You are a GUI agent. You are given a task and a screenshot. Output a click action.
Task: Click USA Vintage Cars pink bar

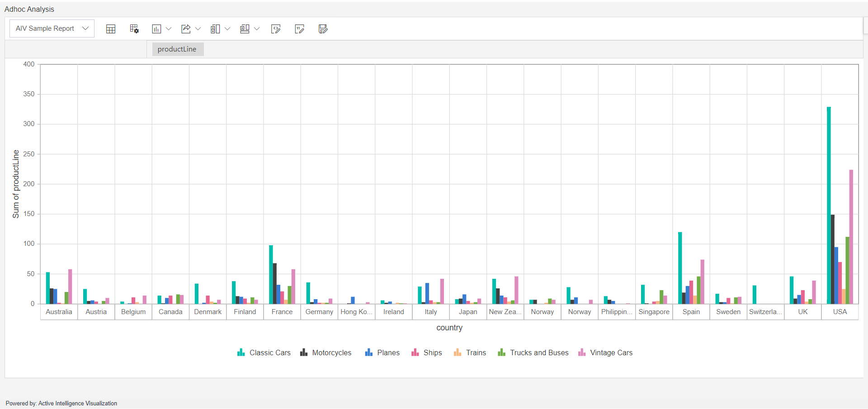[851, 237]
